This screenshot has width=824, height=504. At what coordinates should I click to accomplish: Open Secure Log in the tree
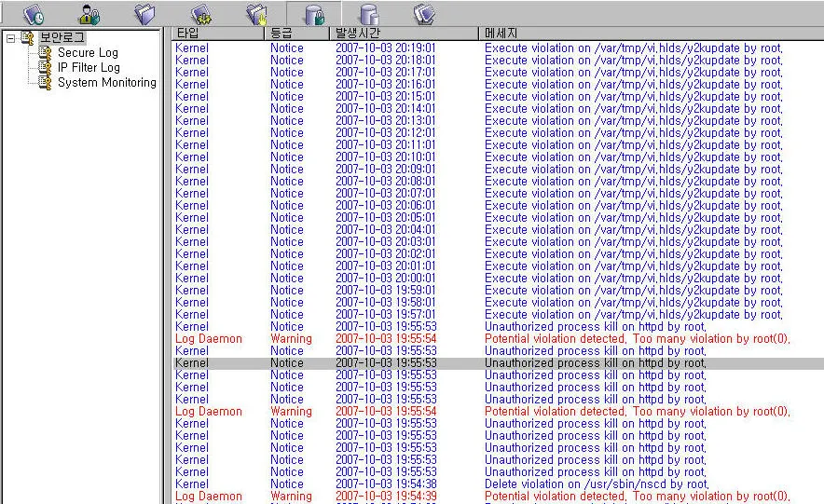pyautogui.click(x=88, y=53)
